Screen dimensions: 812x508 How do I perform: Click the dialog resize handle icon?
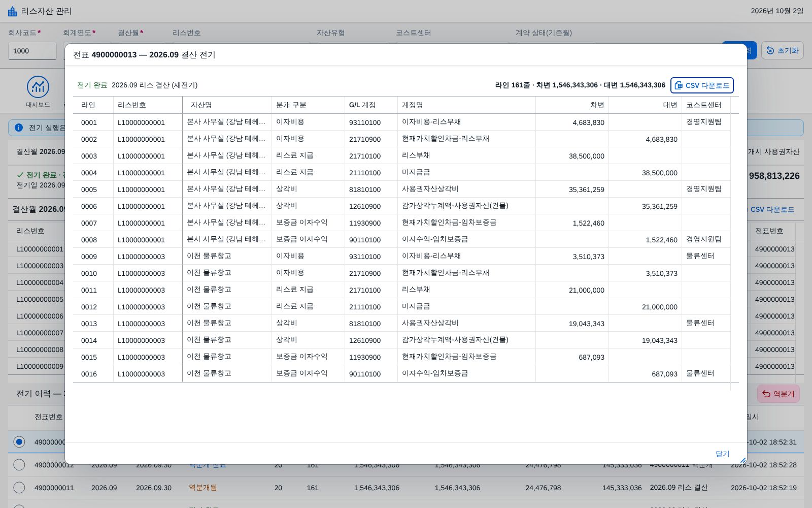point(742,460)
